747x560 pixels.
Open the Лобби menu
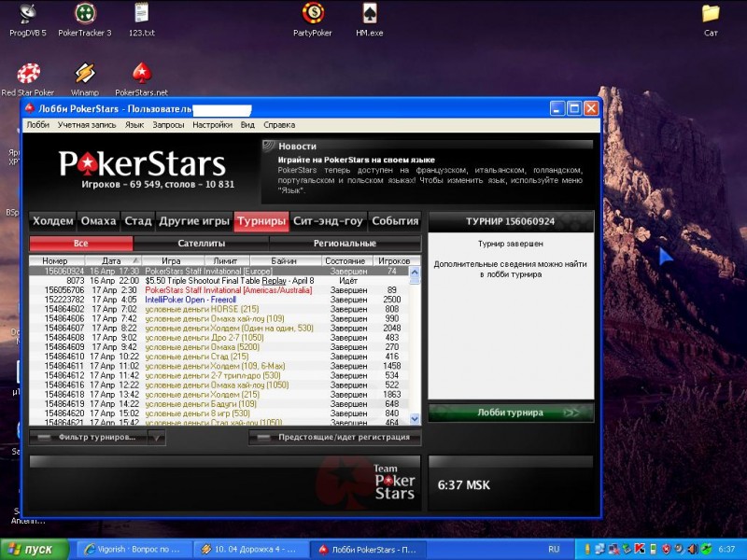38,125
